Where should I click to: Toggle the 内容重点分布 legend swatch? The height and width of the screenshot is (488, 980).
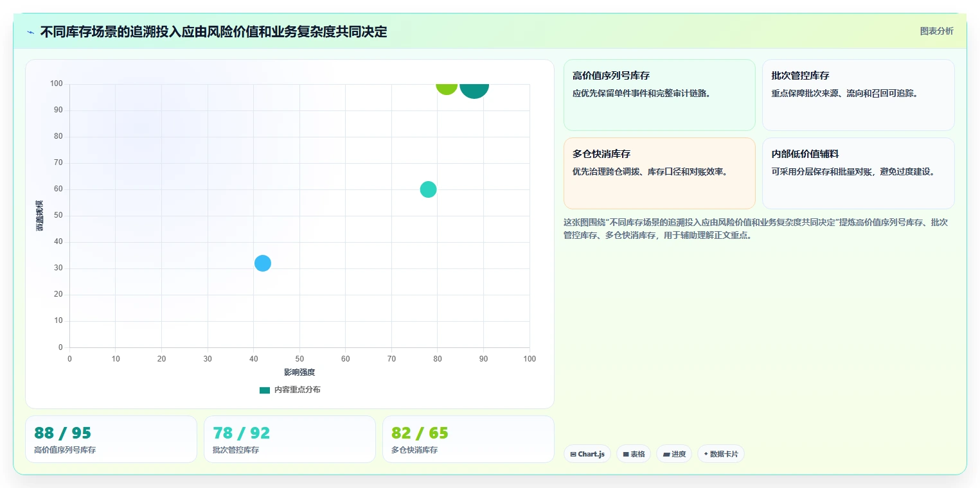click(x=265, y=390)
